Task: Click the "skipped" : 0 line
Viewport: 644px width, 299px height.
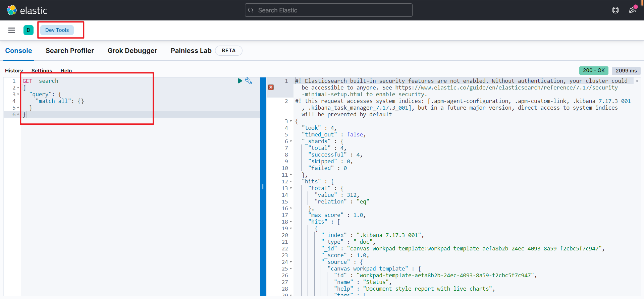Action: tap(330, 161)
